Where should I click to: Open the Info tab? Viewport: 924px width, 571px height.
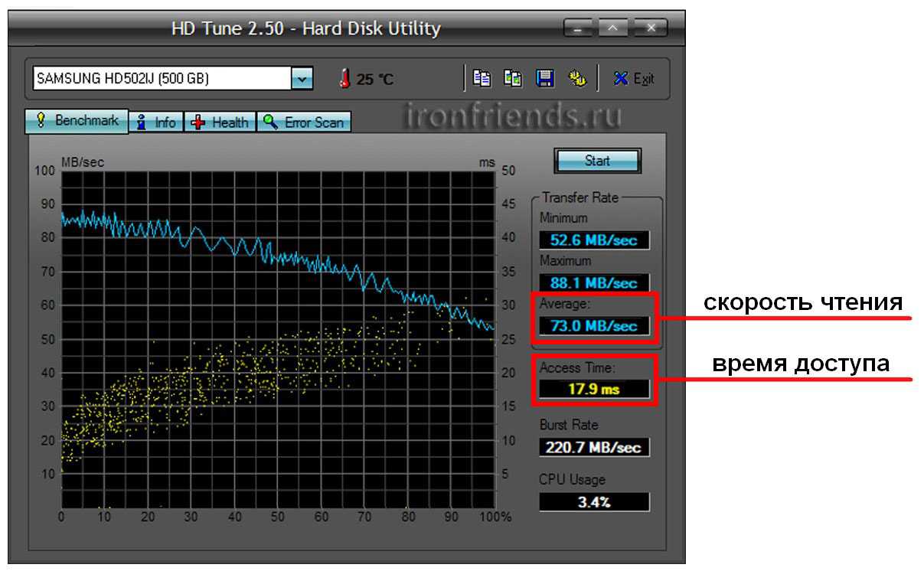157,122
